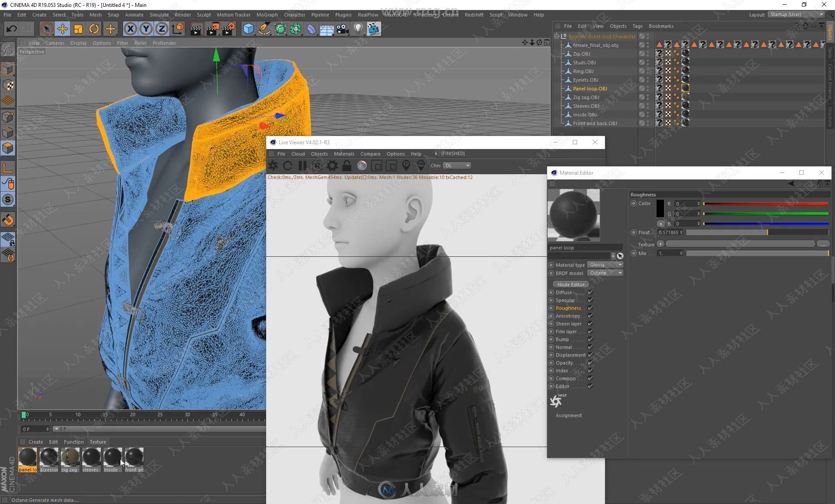Select the zig zag material thumbnail
Image resolution: width=835 pixels, height=504 pixels.
70,457
